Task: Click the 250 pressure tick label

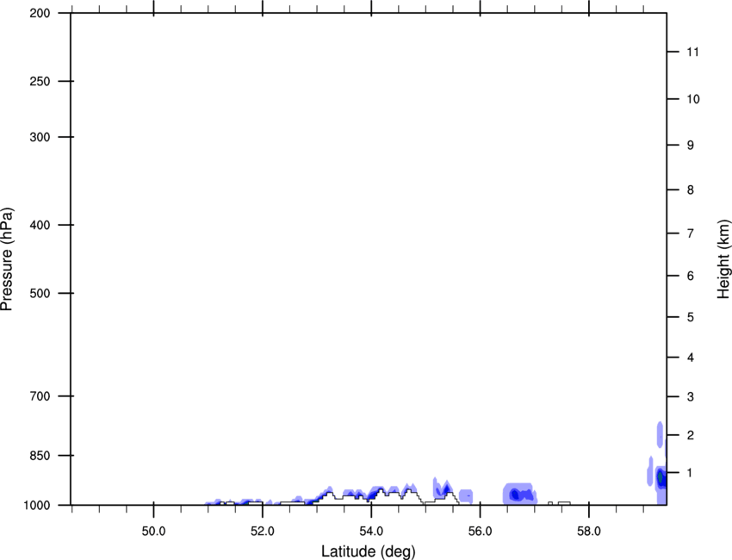Action: (40, 81)
